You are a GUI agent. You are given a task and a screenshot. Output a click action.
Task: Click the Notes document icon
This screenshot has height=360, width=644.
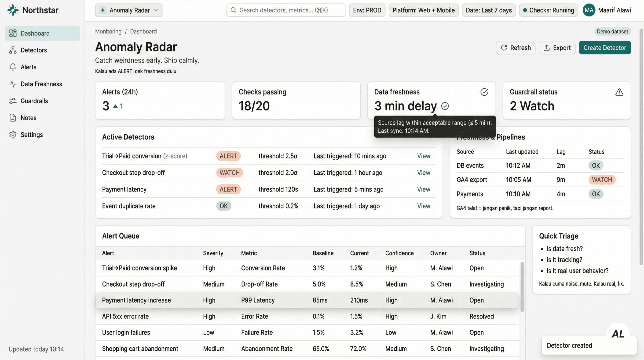click(13, 118)
